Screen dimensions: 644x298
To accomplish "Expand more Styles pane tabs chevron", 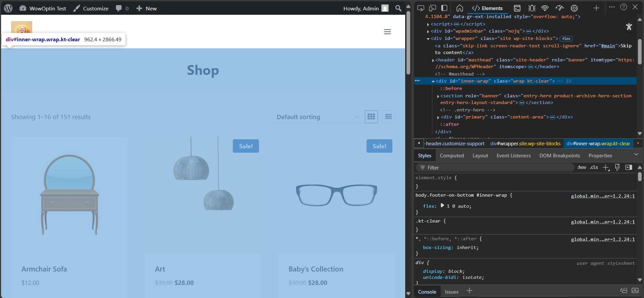I will click(x=636, y=154).
